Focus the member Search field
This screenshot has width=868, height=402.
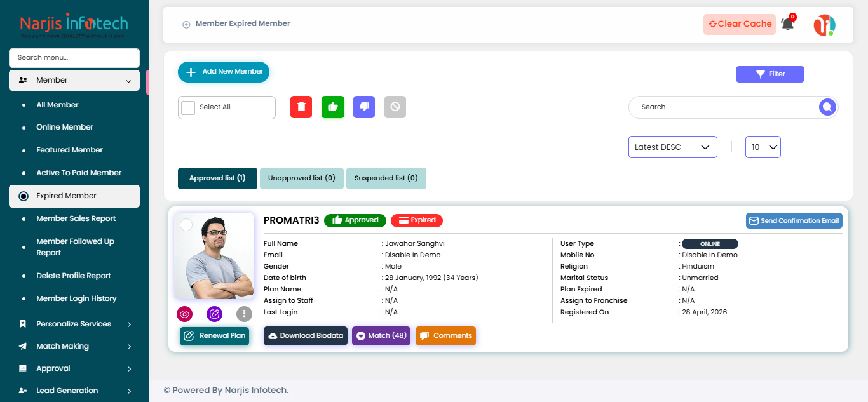[733, 107]
